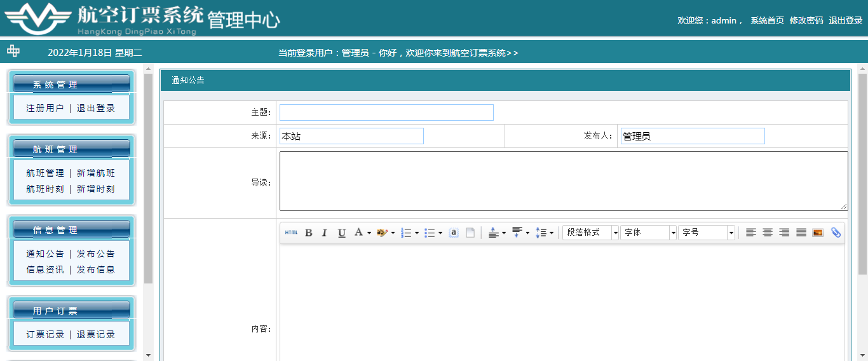Image resolution: width=868 pixels, height=361 pixels.
Task: Click the justify alignment icon
Action: pyautogui.click(x=801, y=233)
